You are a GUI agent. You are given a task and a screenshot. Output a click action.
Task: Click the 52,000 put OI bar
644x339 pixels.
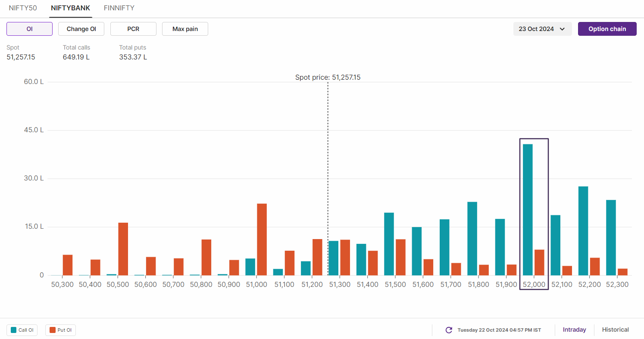(539, 262)
